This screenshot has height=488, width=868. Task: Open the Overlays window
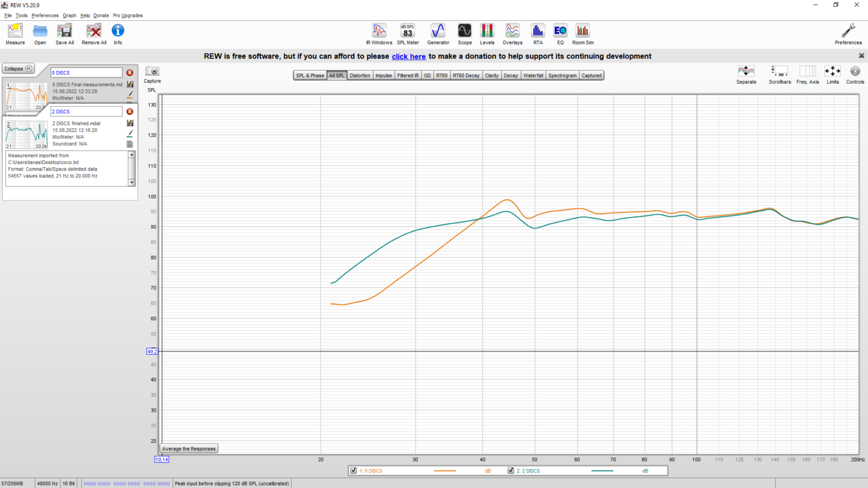point(512,34)
